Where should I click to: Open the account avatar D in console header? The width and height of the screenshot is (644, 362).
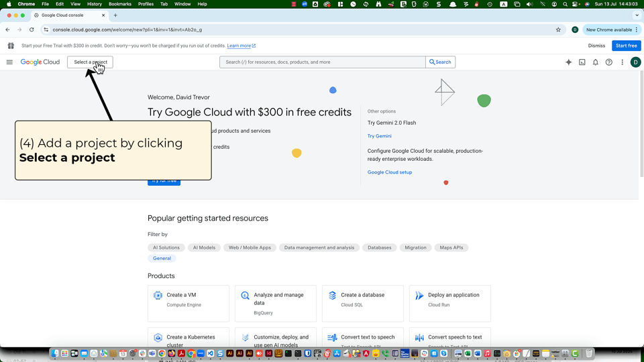point(635,62)
